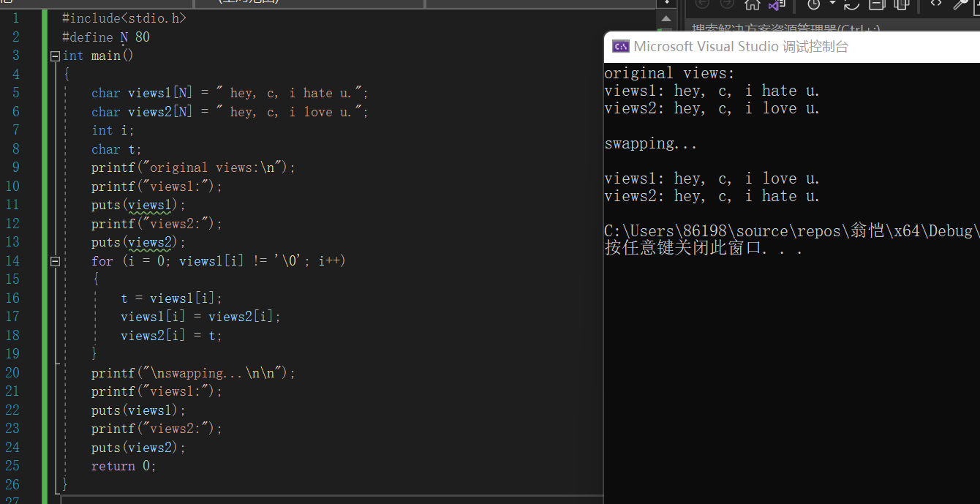Collapse the int main() function block
Viewport: 980px width, 504px height.
[x=55, y=56]
